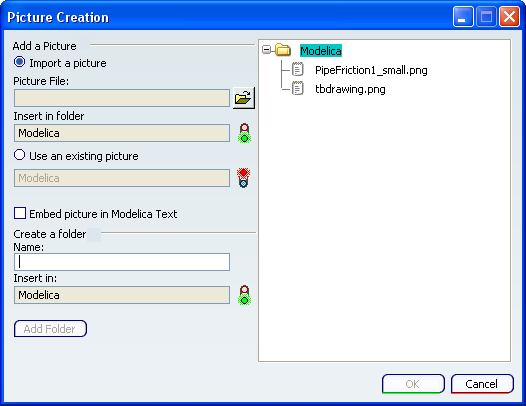Click red traffic light icon beside existing picture field
This screenshot has height=406, width=526.
244,178
